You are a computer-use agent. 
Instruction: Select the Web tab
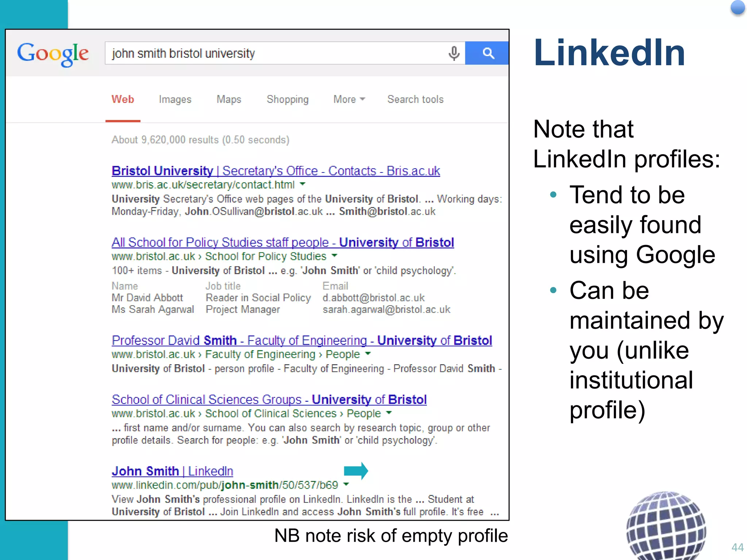coord(123,99)
